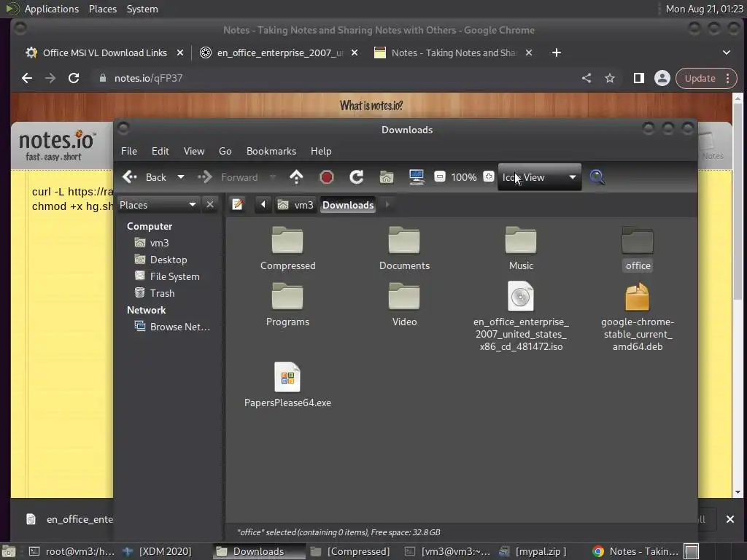Open the Places panel menu
The width and height of the screenshot is (747, 560).
pyautogui.click(x=102, y=9)
